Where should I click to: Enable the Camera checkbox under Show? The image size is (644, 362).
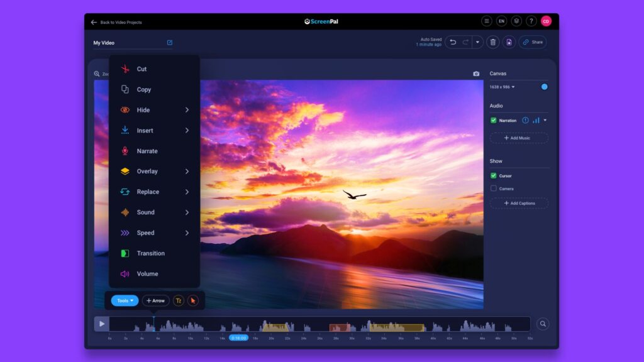click(493, 189)
